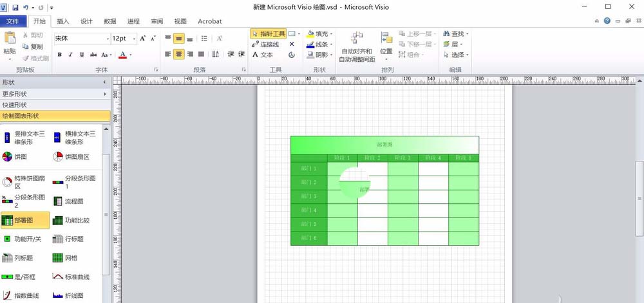Open the font group dialog launcher
This screenshot has height=303, width=644.
[156, 69]
